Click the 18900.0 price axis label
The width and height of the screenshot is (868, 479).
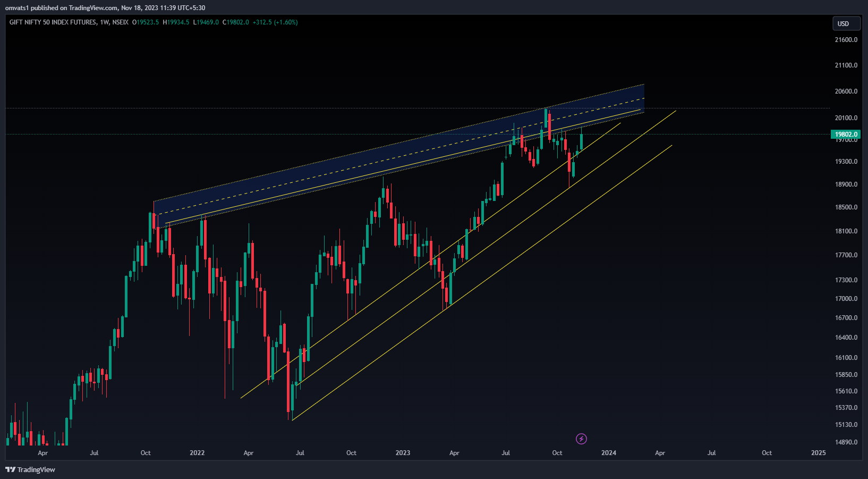846,184
